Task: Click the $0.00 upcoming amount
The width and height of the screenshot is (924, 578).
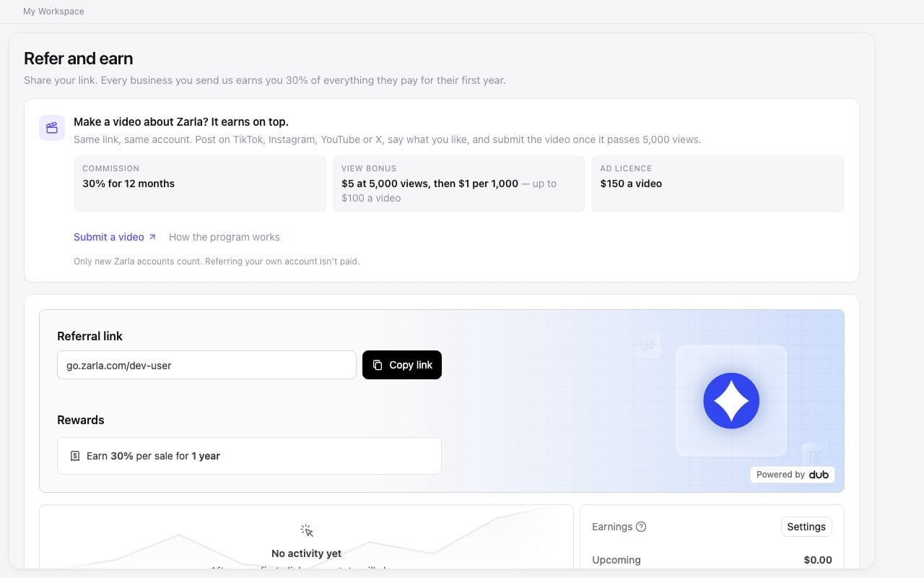Action: coord(818,560)
